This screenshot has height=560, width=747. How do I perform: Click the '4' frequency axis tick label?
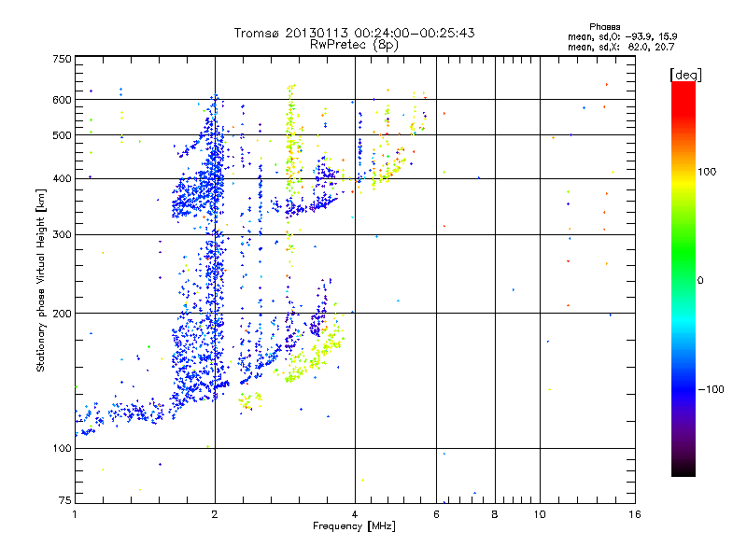[355, 514]
